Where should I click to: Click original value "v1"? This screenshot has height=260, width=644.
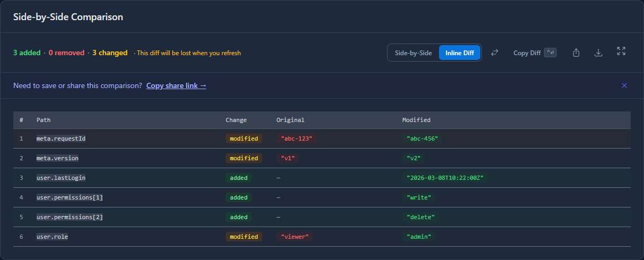click(x=288, y=158)
